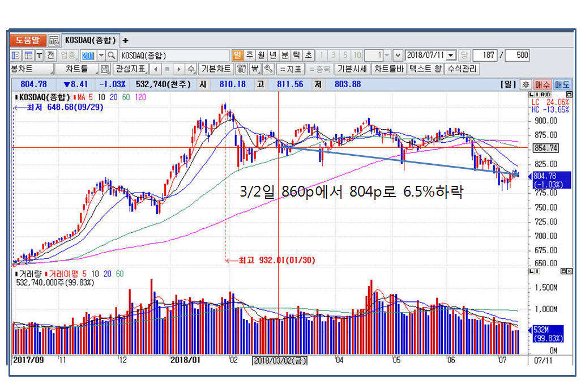The height and width of the screenshot is (392, 581).
Task: Open the 도움말 help menu
Action: pos(28,41)
